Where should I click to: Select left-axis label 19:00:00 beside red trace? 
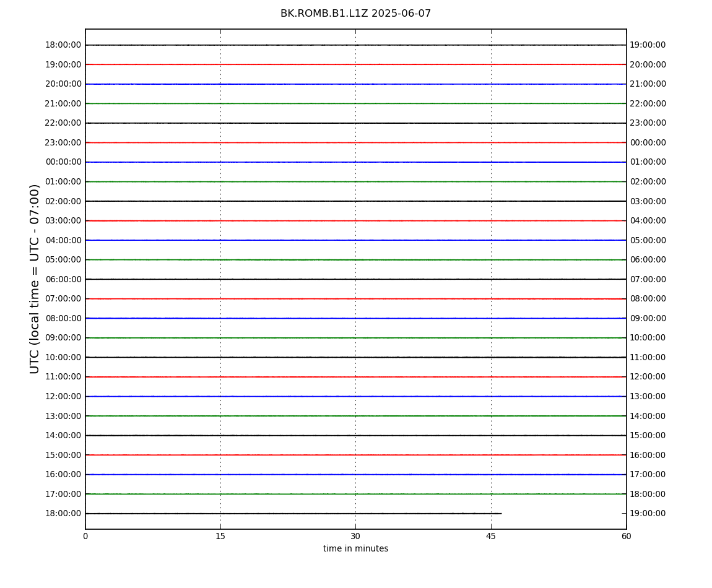[x=63, y=64]
